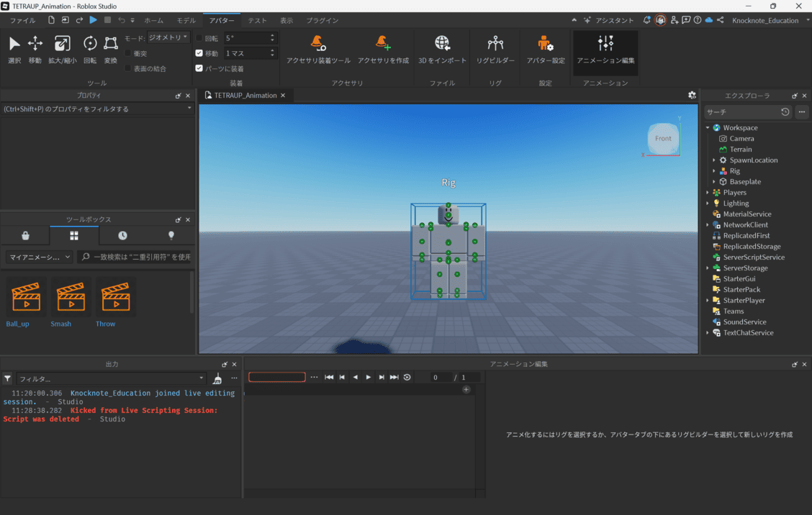This screenshot has width=812, height=515.
Task: Select ServerScriptService in explorer
Action: point(754,257)
